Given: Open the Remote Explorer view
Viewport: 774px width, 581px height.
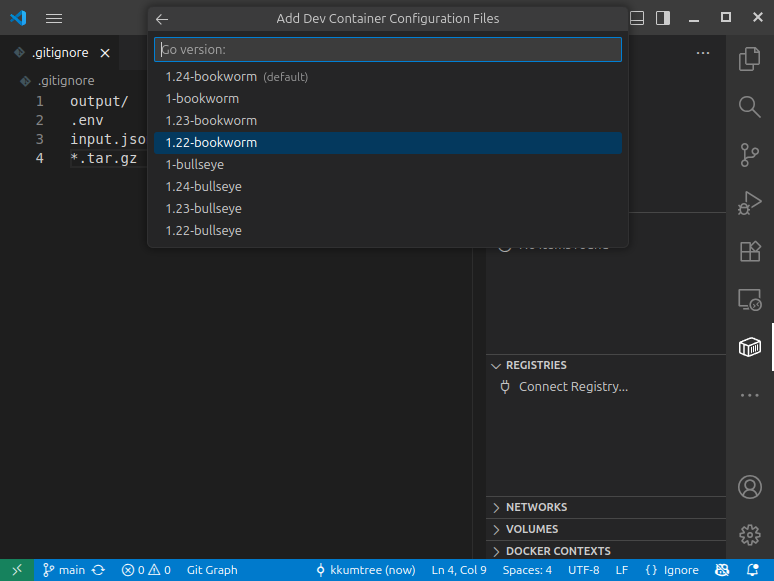Looking at the screenshot, I should (749, 299).
